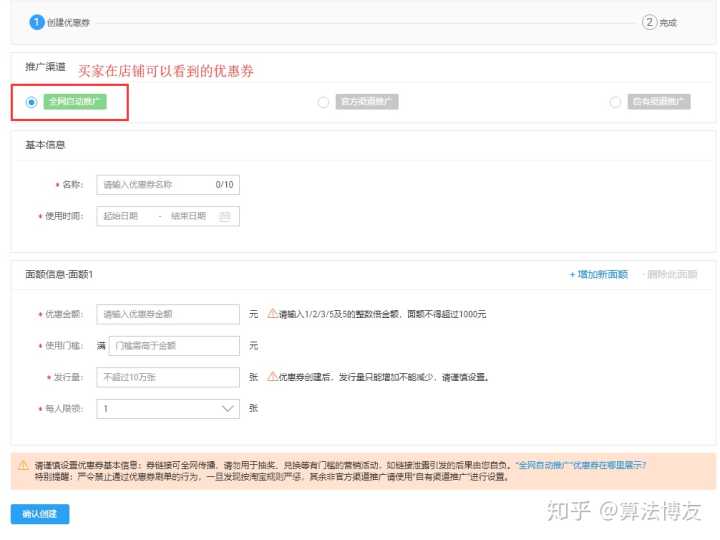Expand the 每人限领 dropdown arrow
The image size is (720, 540).
pos(226,408)
